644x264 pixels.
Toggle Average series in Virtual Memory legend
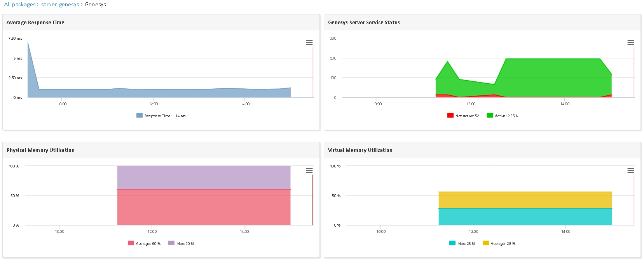(x=499, y=243)
